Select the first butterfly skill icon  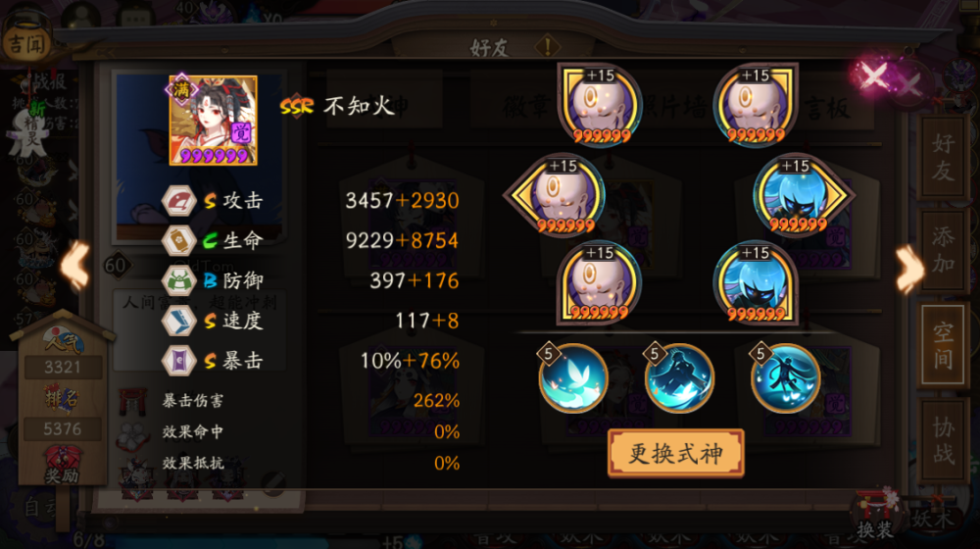coord(573,377)
